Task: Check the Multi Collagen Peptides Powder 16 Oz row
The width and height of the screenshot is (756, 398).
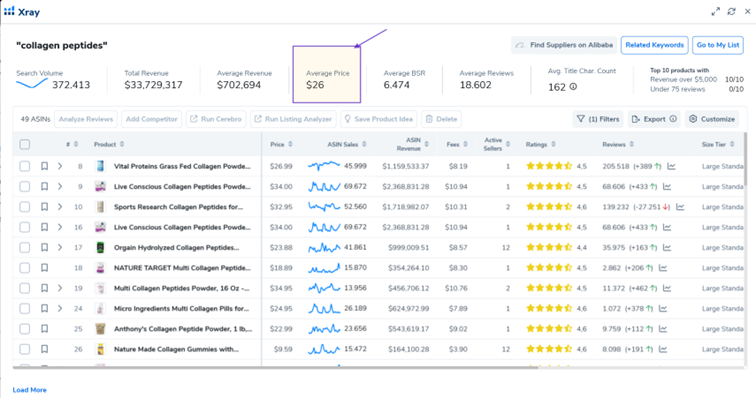Action: [x=25, y=288]
